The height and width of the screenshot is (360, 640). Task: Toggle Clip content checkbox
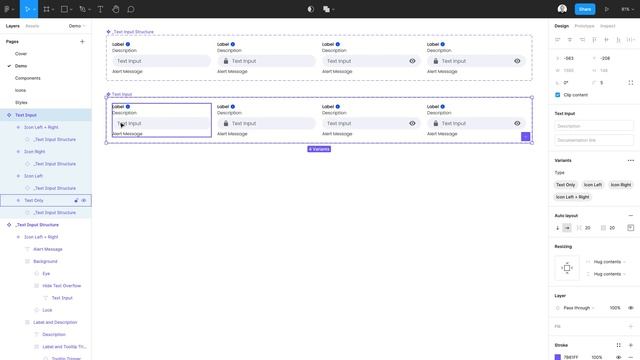pyautogui.click(x=558, y=95)
